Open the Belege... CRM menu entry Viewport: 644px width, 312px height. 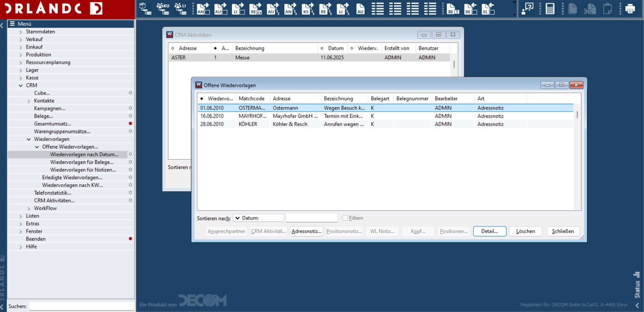[x=43, y=116]
